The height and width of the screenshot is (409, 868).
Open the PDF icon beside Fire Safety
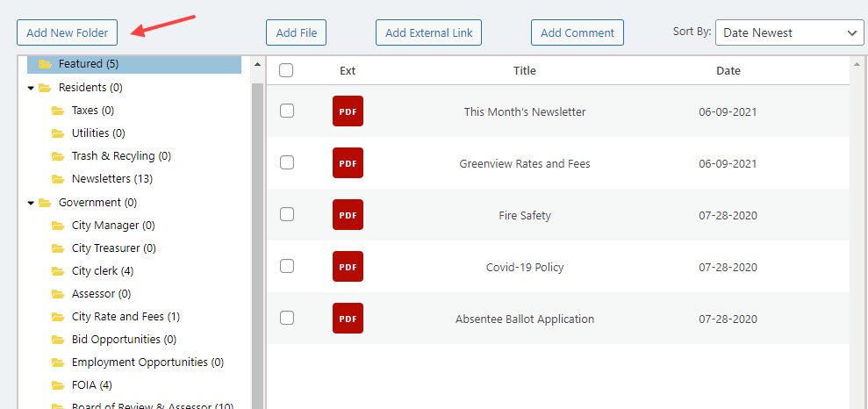point(348,215)
